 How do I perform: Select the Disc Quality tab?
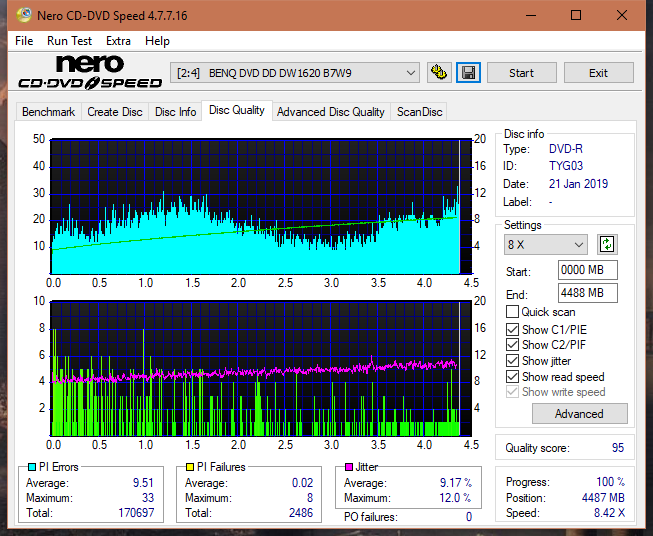(x=237, y=110)
